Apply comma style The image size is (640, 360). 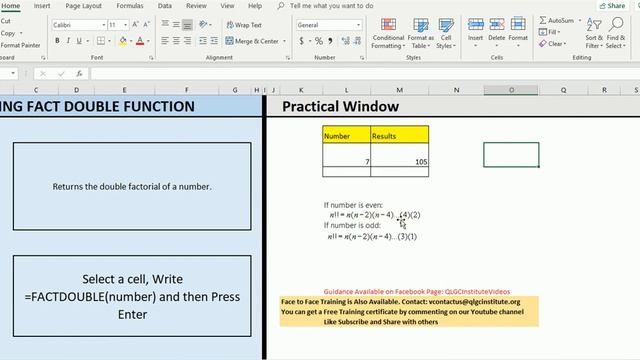coord(330,41)
